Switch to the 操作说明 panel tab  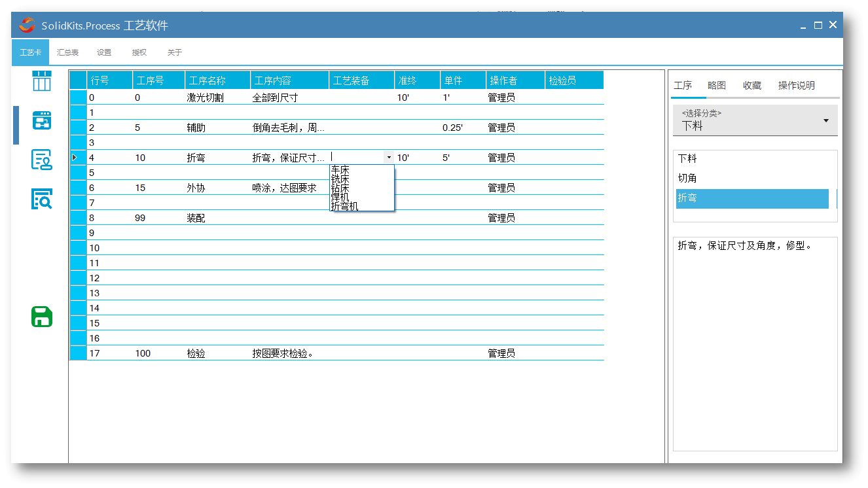coord(796,86)
